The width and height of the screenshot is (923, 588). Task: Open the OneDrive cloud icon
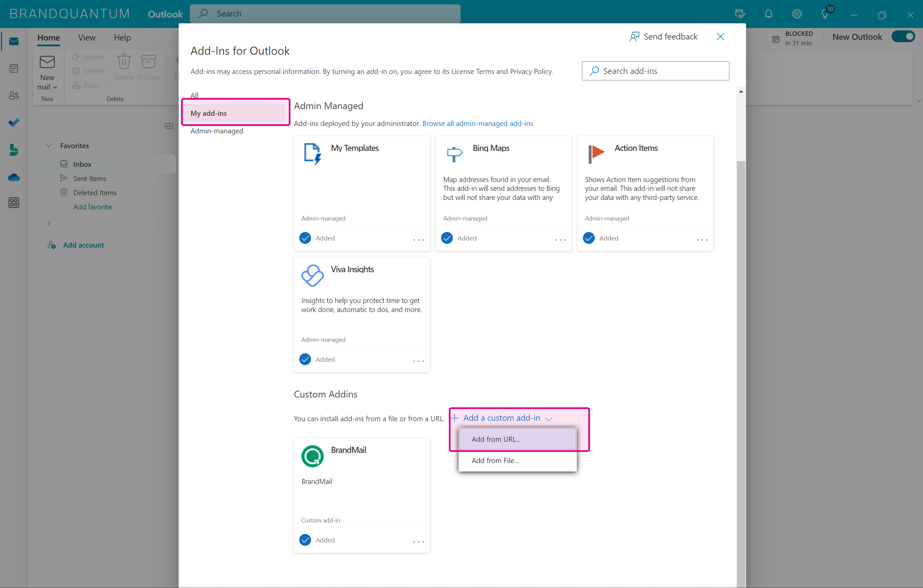pyautogui.click(x=14, y=177)
